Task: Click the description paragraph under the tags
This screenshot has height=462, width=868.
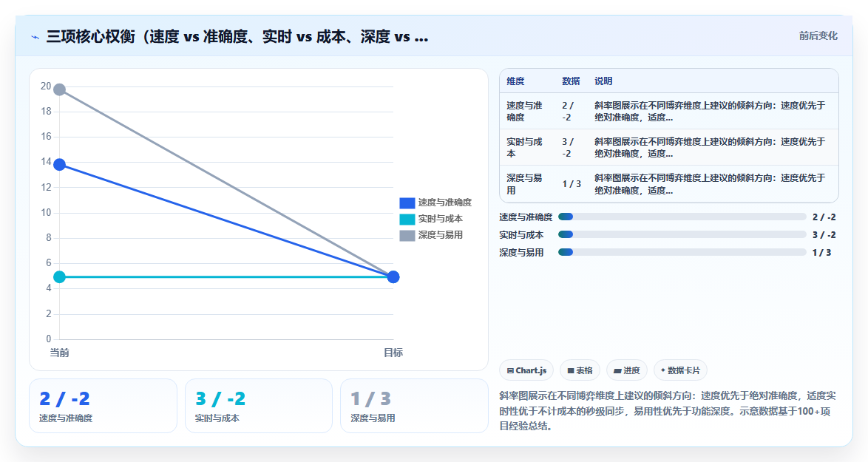Action: [668, 410]
